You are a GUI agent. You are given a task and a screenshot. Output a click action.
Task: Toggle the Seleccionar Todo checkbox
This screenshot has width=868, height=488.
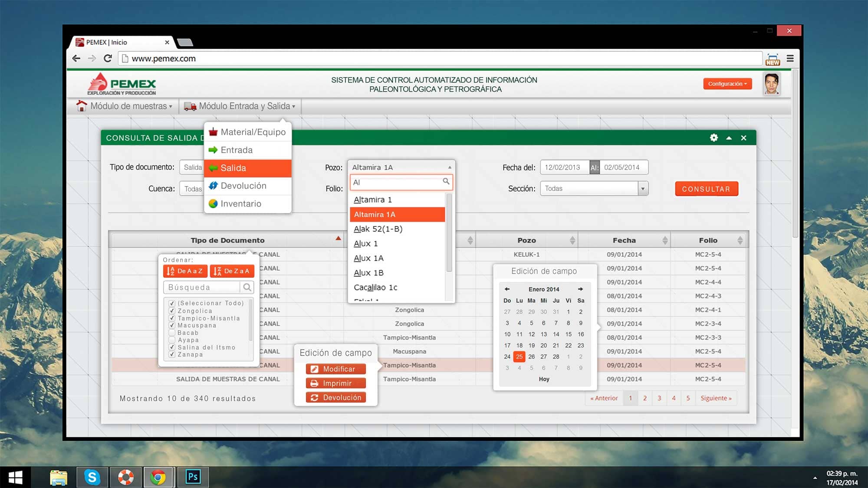click(x=172, y=303)
